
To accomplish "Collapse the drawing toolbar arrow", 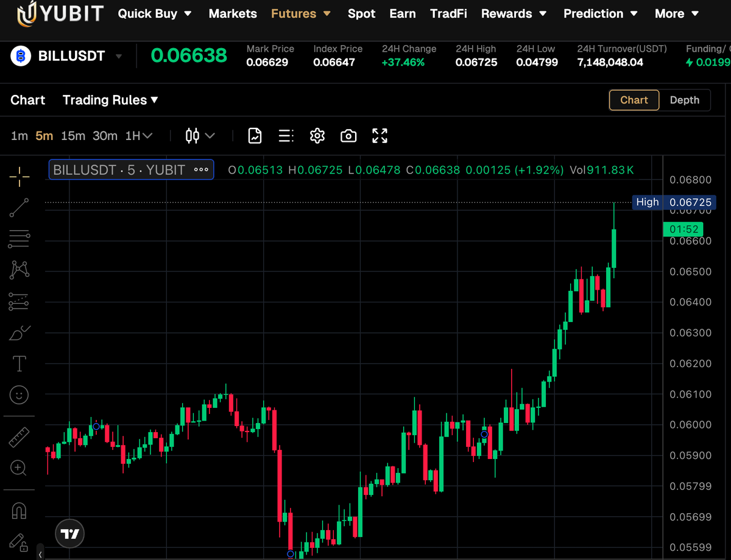I will [x=41, y=555].
